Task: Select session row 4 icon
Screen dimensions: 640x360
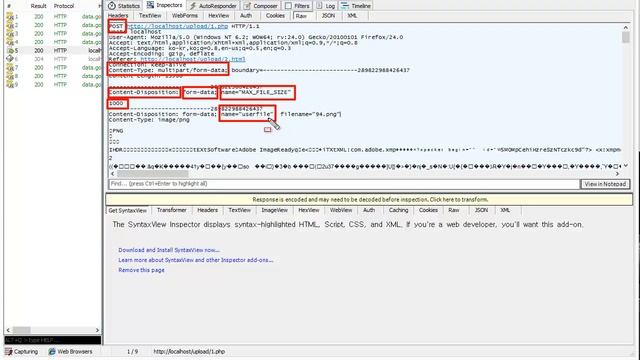Action: [x=10, y=42]
